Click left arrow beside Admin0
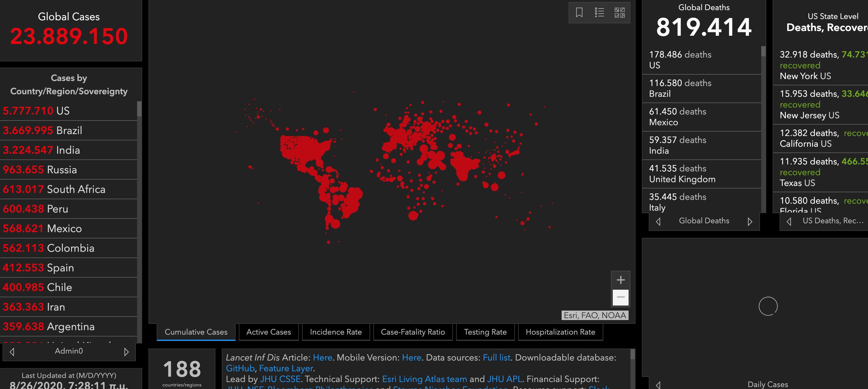 tap(12, 352)
